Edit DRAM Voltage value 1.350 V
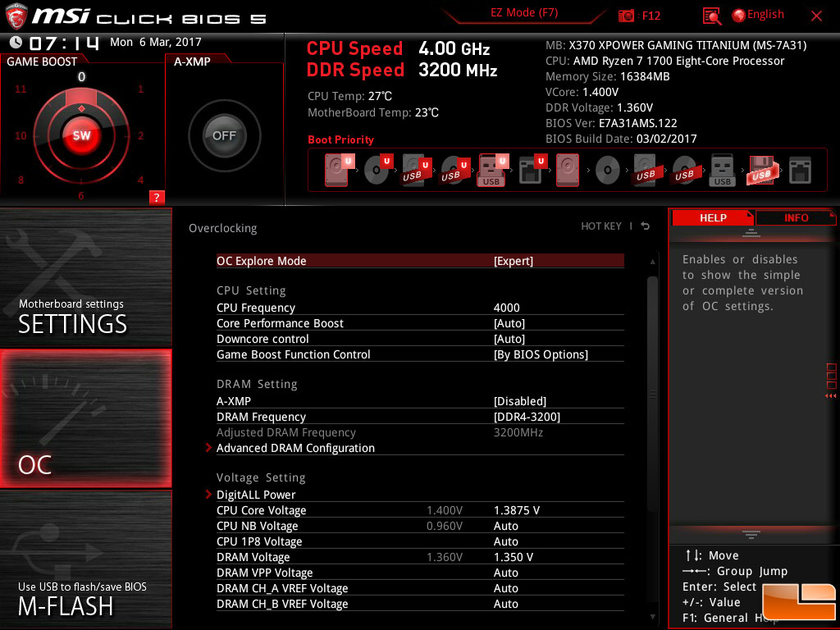 (x=514, y=557)
